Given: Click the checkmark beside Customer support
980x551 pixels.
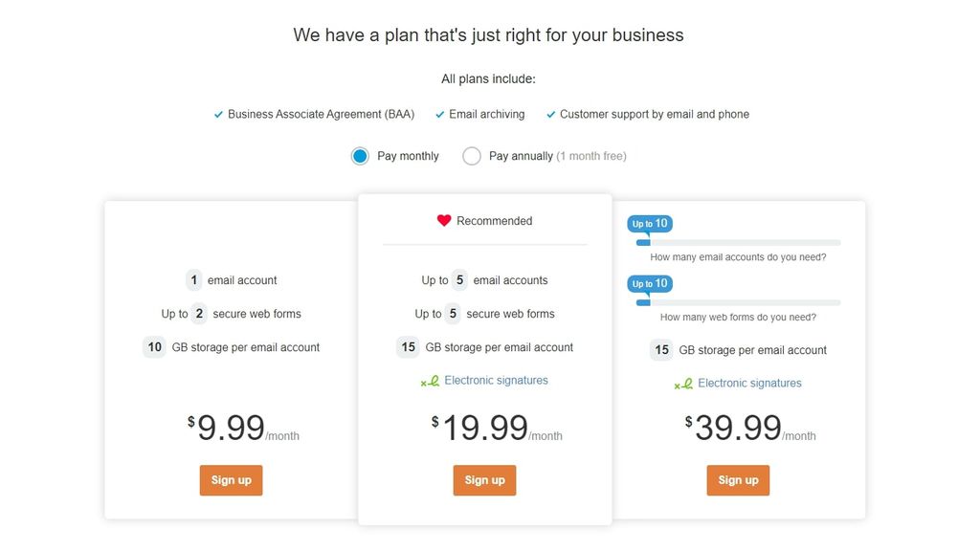Looking at the screenshot, I should 551,114.
